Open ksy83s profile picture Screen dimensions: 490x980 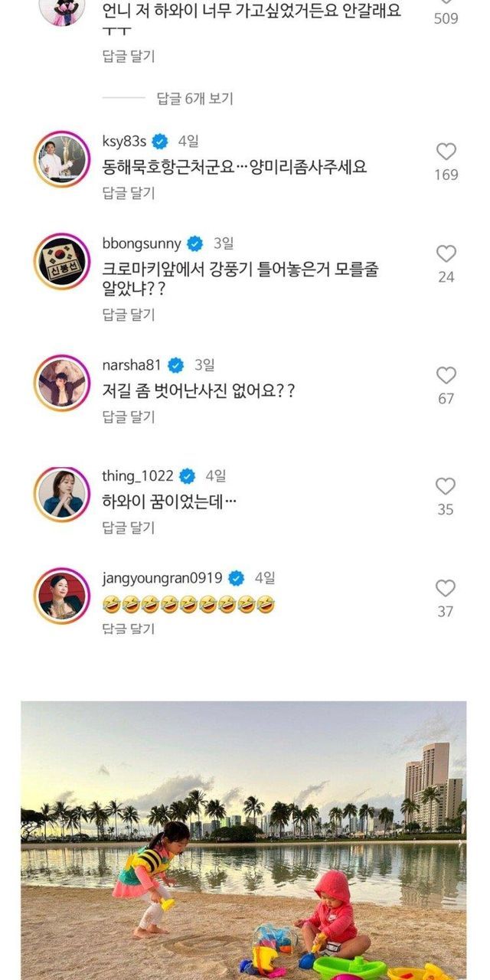[x=62, y=159]
